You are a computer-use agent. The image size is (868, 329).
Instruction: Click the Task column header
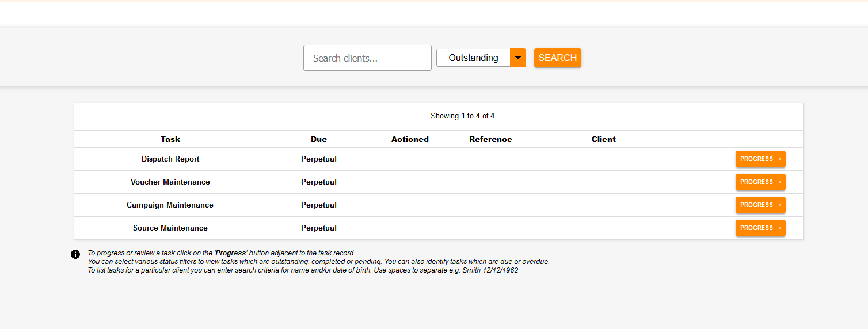[170, 139]
